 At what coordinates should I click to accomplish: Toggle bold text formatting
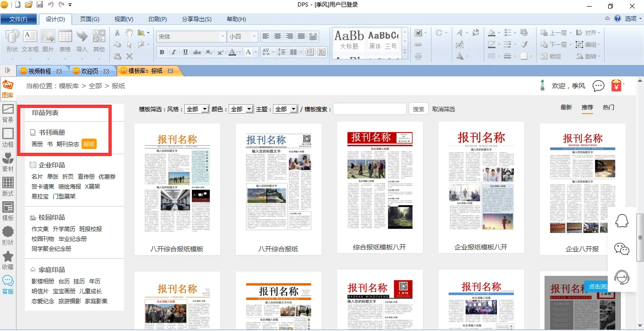162,52
